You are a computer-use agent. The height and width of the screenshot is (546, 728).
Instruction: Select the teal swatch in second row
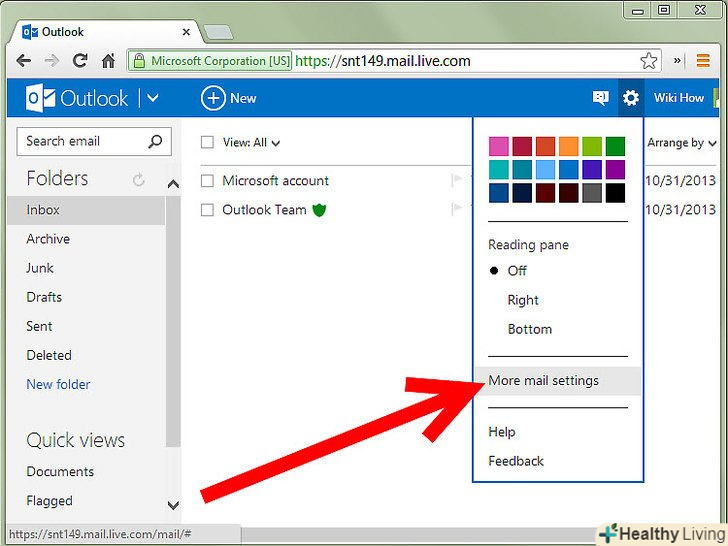(499, 169)
